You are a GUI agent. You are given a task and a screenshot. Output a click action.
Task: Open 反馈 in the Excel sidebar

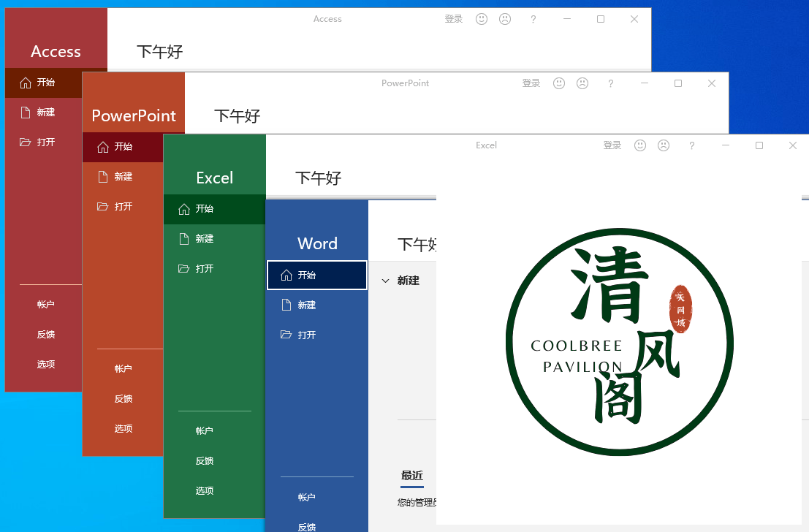(205, 461)
